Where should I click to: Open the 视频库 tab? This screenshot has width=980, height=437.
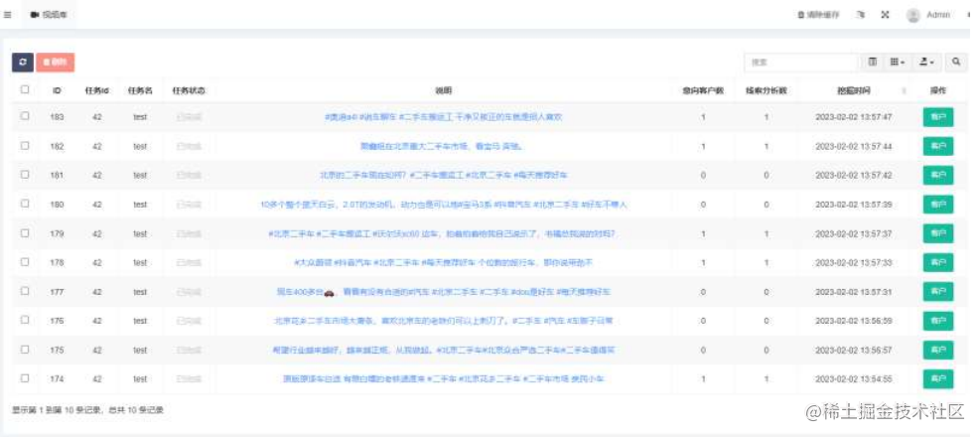[49, 14]
